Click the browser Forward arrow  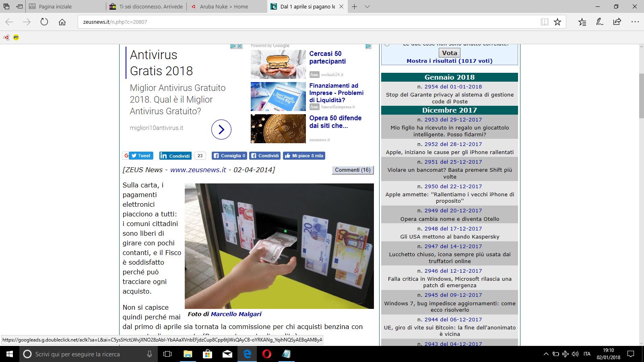tap(27, 22)
